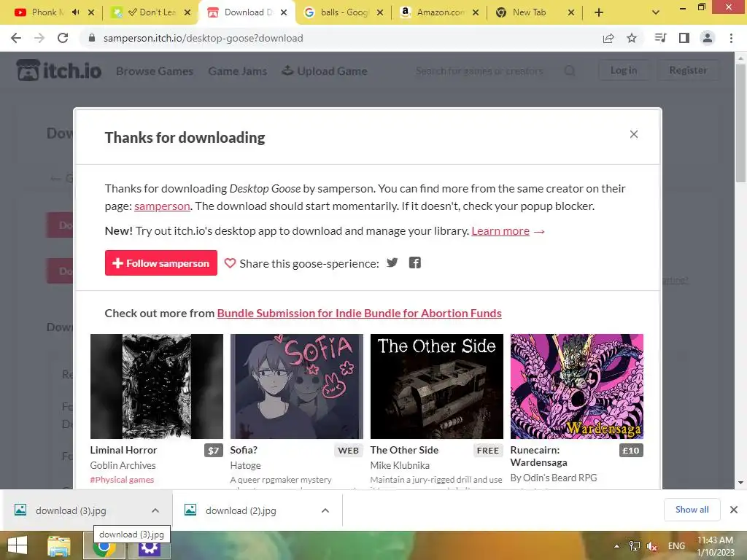
Task: Open the Indie Bundle for Abortion Funds link
Action: tap(359, 314)
